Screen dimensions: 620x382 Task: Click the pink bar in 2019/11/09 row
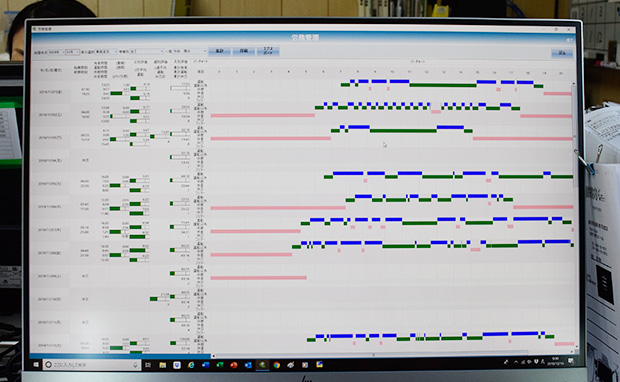click(259, 278)
